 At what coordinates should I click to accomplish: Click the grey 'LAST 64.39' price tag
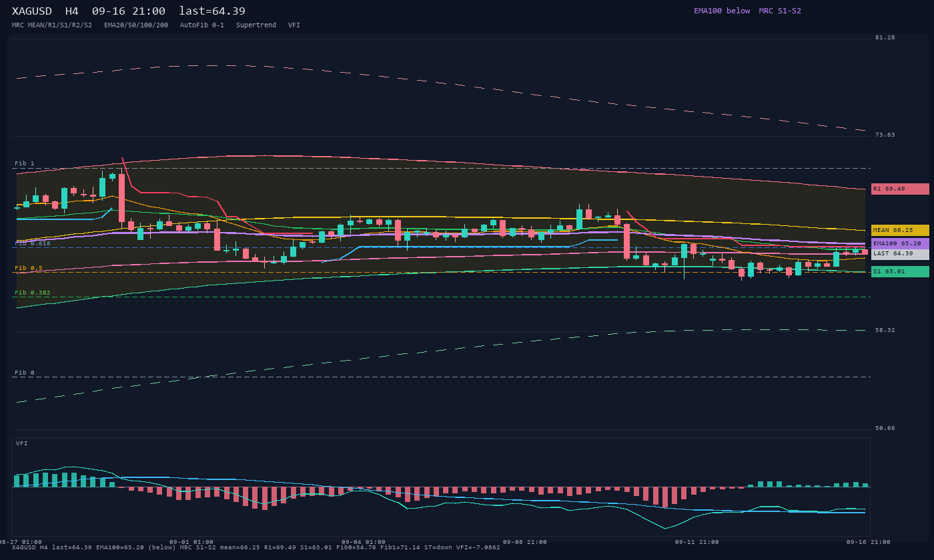[900, 254]
